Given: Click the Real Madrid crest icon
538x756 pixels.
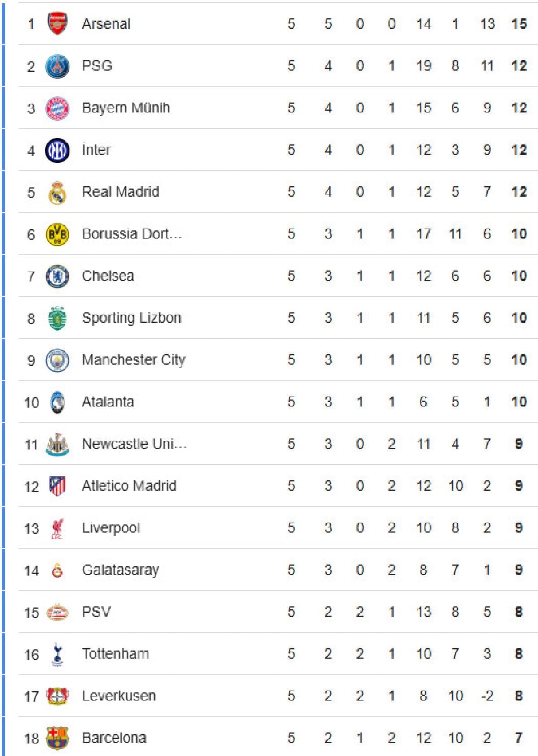Looking at the screenshot, I should tap(57, 192).
